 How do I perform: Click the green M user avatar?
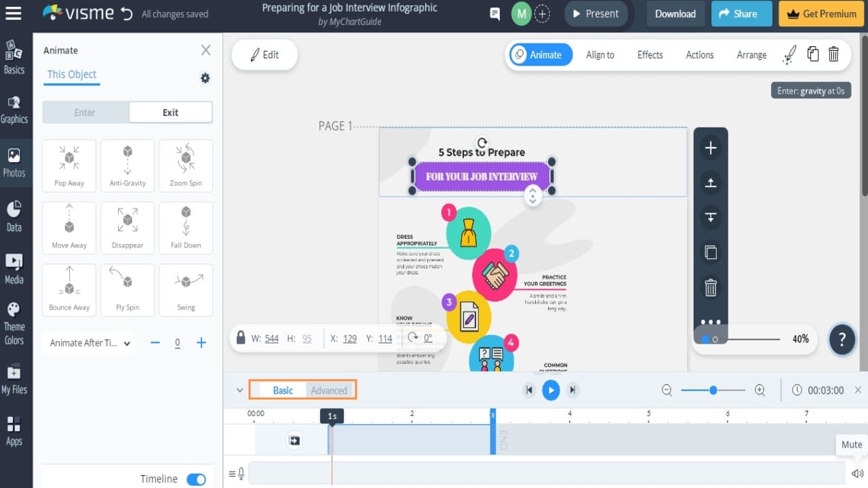(521, 14)
